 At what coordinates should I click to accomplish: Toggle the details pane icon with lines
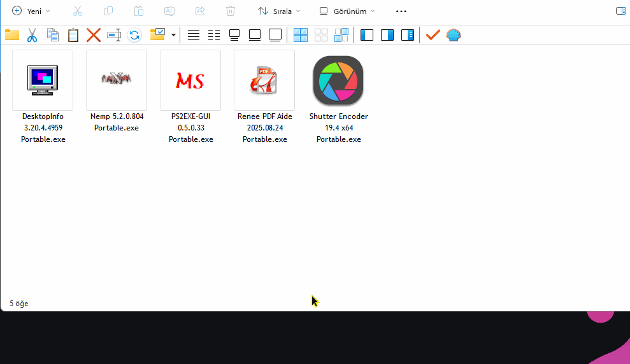coord(408,35)
